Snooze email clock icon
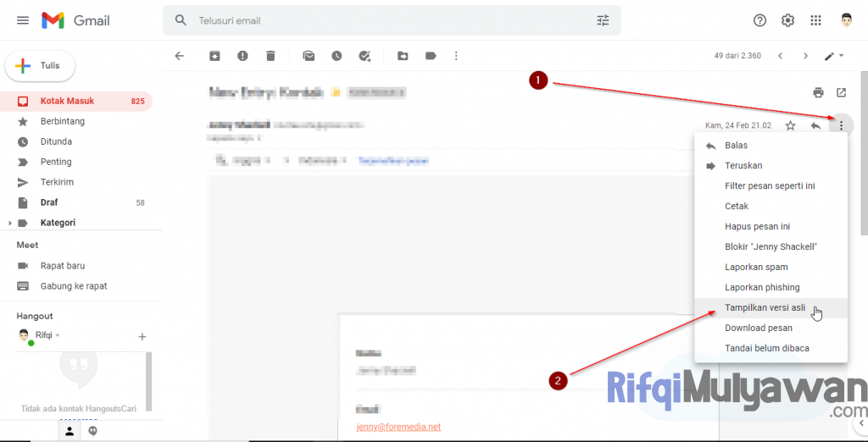Screen dimensions: 868x442 point(337,56)
